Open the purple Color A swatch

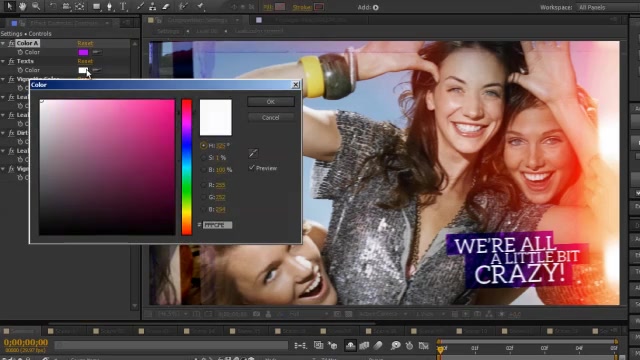83,52
